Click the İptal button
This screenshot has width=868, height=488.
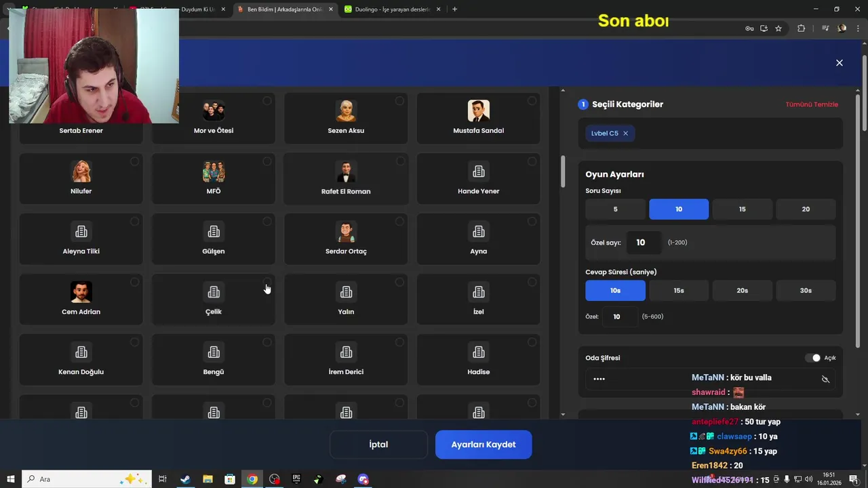click(378, 445)
